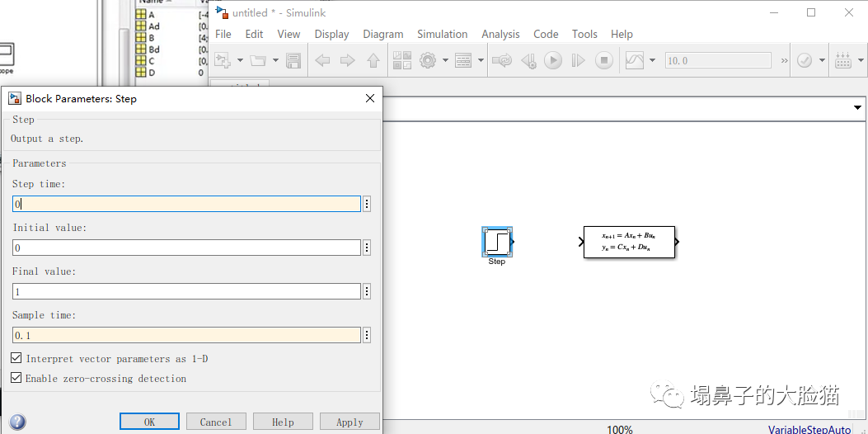Open the Library Browser icon

[x=402, y=60]
